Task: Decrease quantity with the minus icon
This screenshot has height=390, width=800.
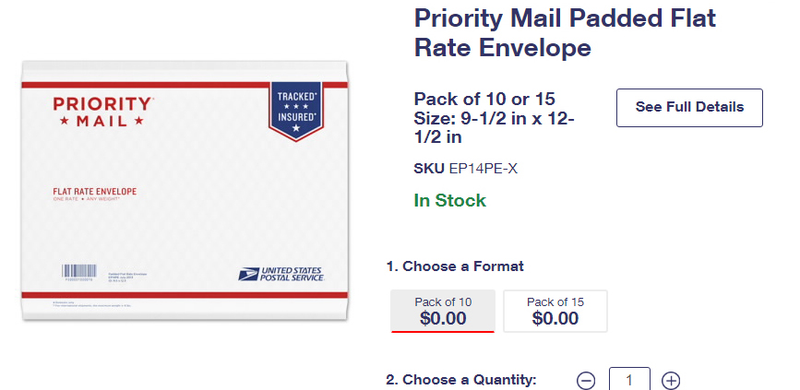Action: coord(586,380)
